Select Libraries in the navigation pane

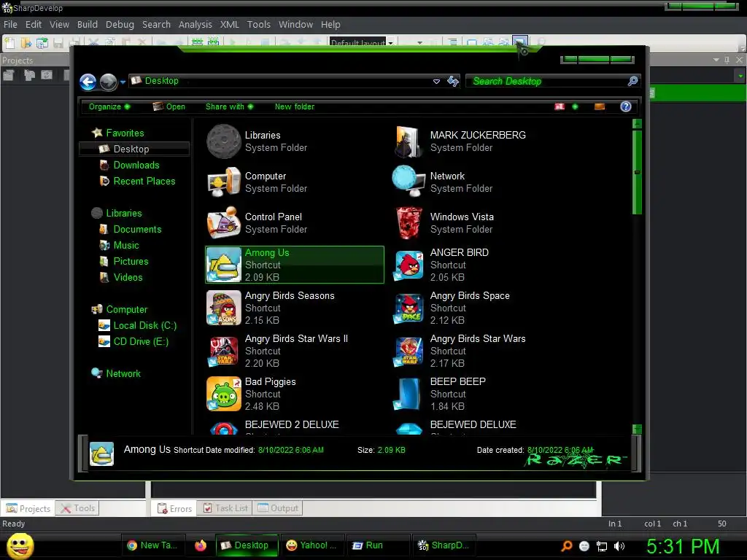click(124, 214)
